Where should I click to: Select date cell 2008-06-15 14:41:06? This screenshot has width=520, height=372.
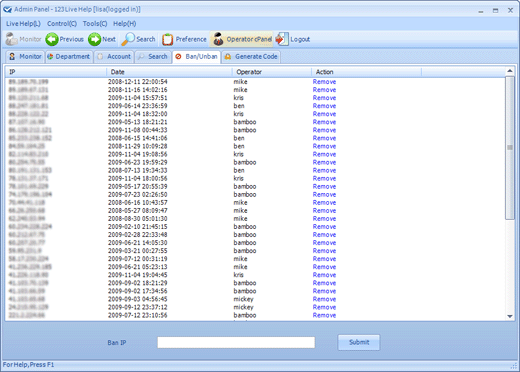point(138,138)
